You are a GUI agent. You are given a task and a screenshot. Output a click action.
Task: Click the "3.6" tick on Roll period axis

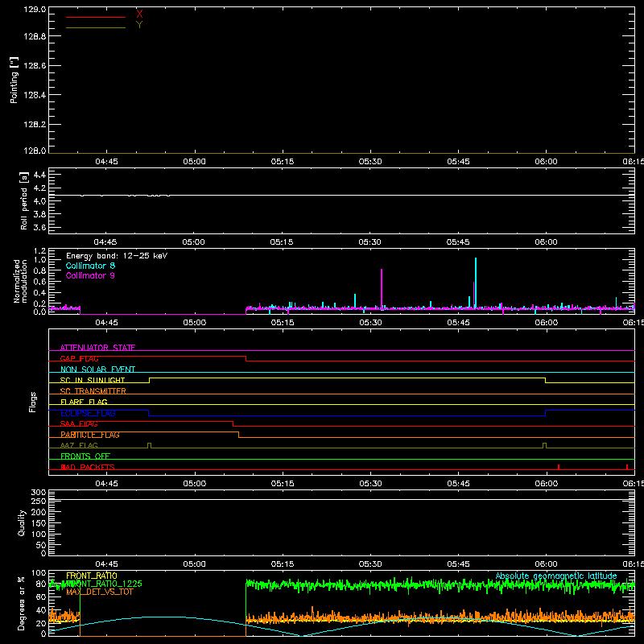39,227
